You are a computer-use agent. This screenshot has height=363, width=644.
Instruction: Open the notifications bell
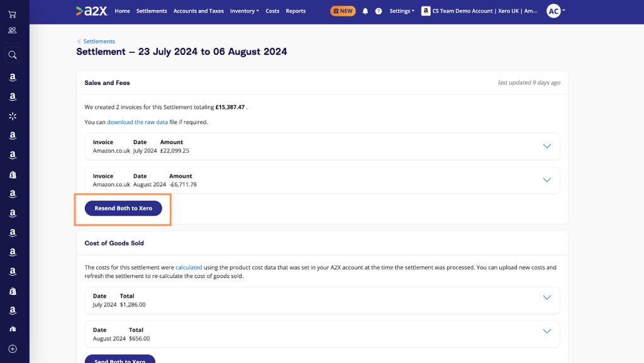pos(365,11)
